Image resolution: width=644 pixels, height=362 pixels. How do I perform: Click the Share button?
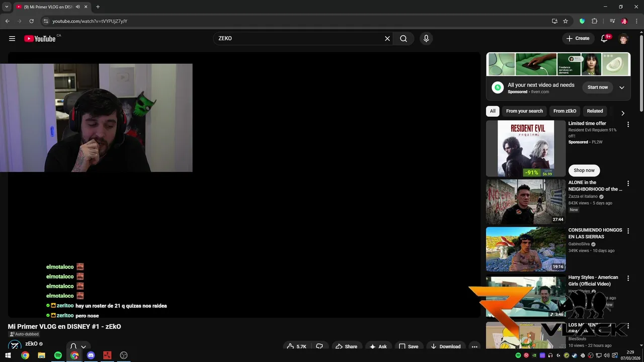tap(346, 346)
